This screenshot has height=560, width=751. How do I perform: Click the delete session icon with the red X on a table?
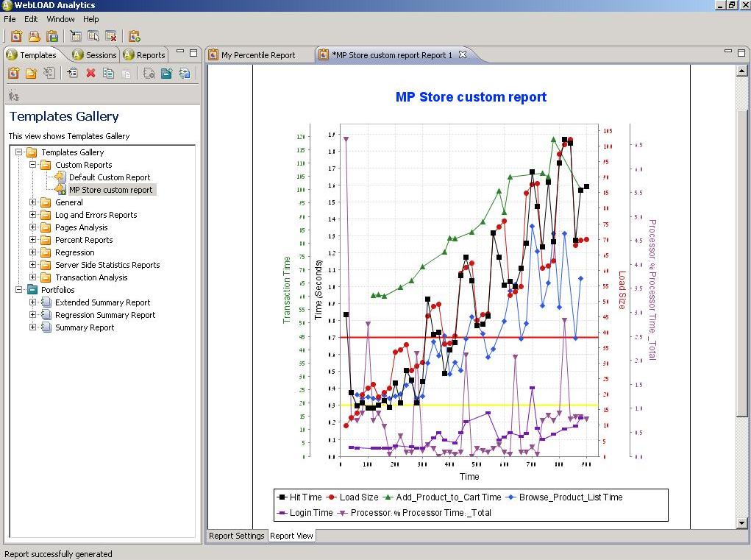[111, 36]
